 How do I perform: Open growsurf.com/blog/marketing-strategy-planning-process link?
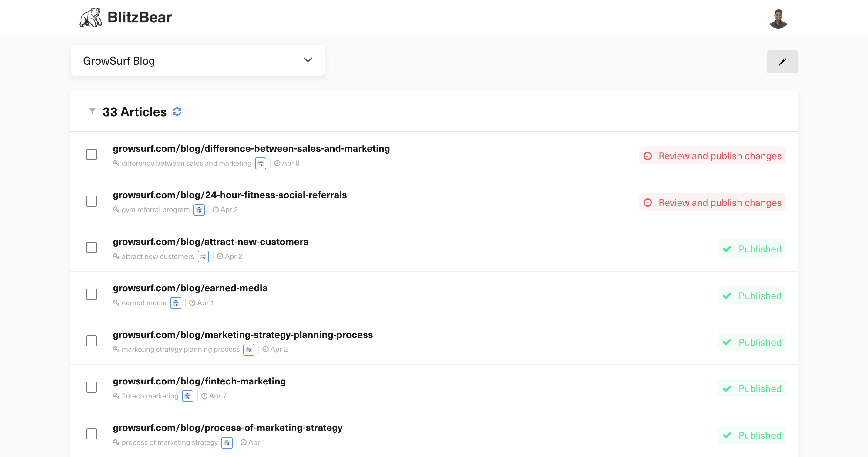243,335
